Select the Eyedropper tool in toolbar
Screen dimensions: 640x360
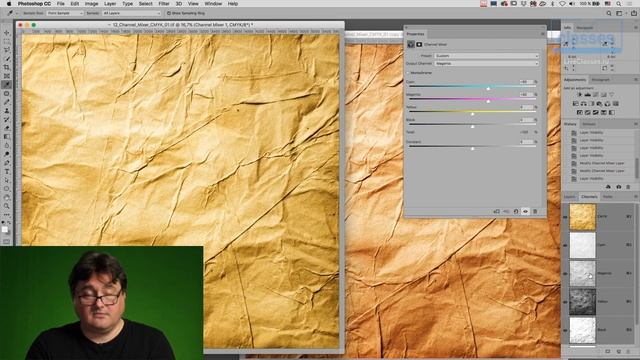[7, 84]
